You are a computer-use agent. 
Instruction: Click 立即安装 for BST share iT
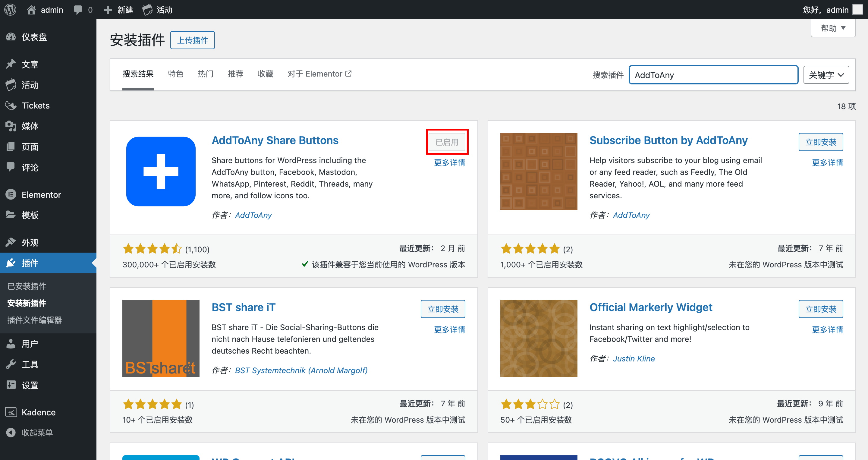443,309
